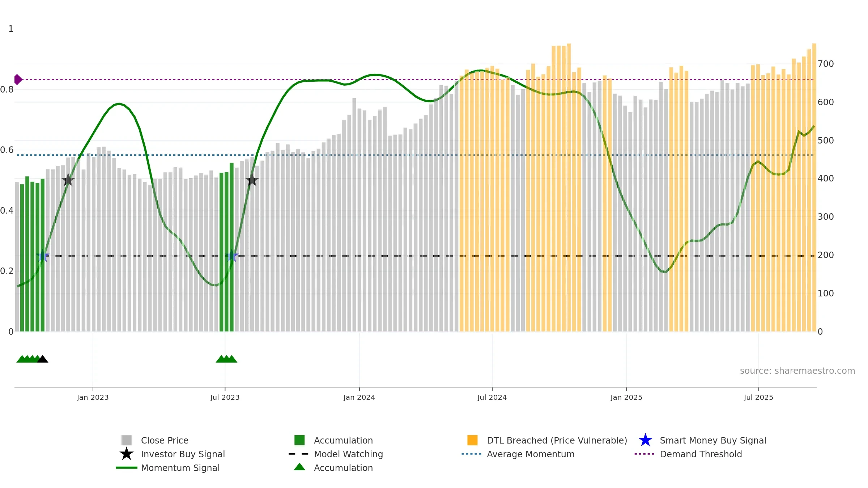Click the blue star Smart Money Buy Signal legend icon

[645, 440]
